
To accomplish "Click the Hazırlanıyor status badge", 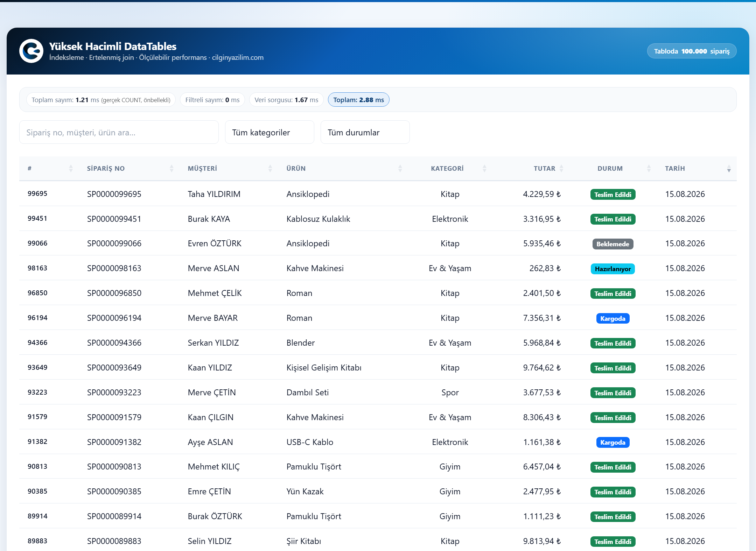I will point(612,269).
